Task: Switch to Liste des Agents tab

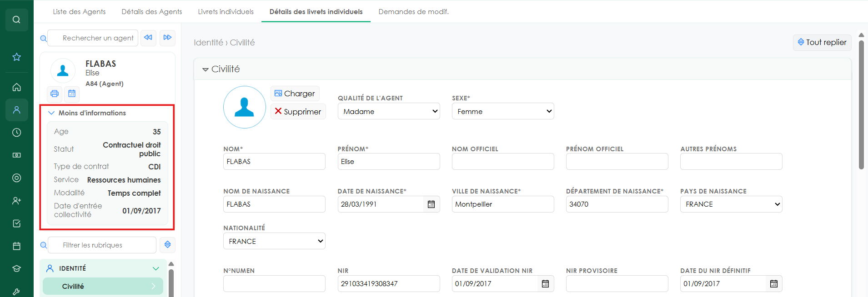Action: (x=79, y=12)
